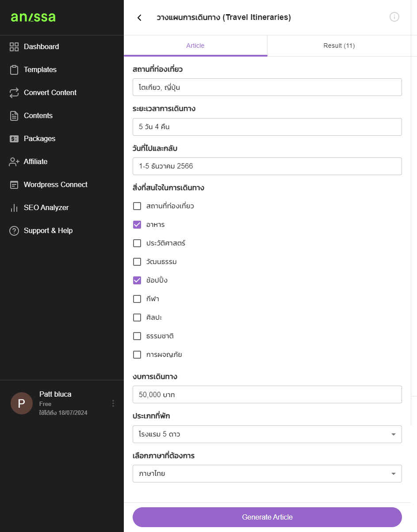Screen dimensions: 417x532
Task: Go back using the left chevron arrow
Action: (x=139, y=18)
